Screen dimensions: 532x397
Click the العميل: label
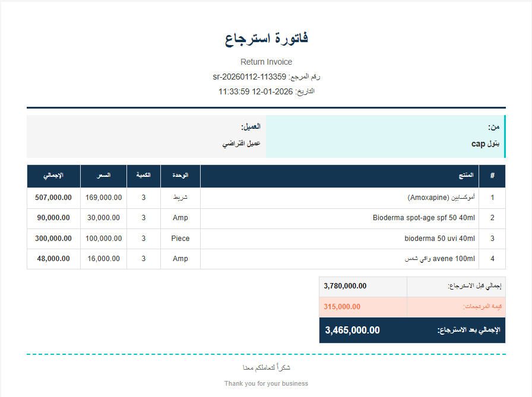pyautogui.click(x=251, y=127)
